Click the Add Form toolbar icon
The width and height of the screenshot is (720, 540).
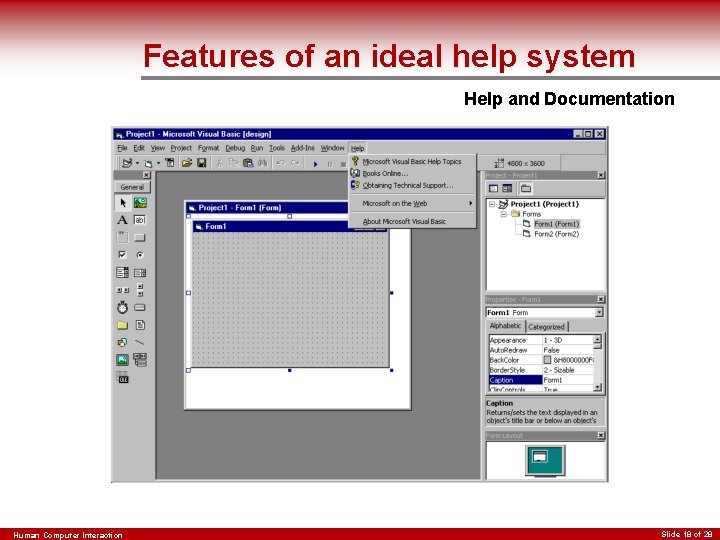pyautogui.click(x=148, y=163)
